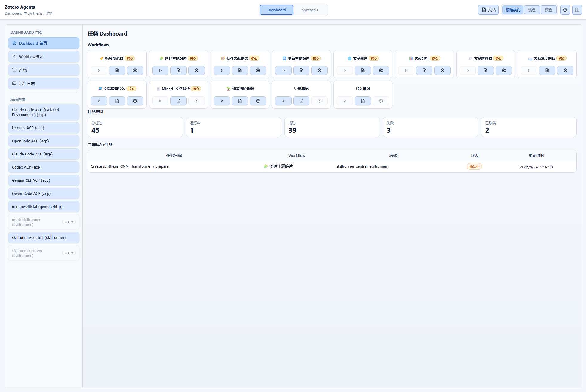
Task: Switch theme to 深色
Action: click(549, 10)
